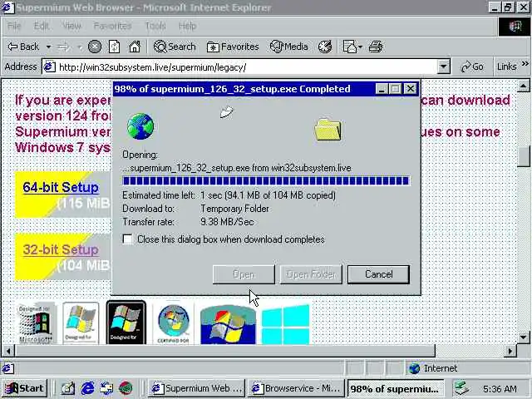The height and width of the screenshot is (399, 532).
Task: Open the History toolbar icon
Action: point(325,47)
